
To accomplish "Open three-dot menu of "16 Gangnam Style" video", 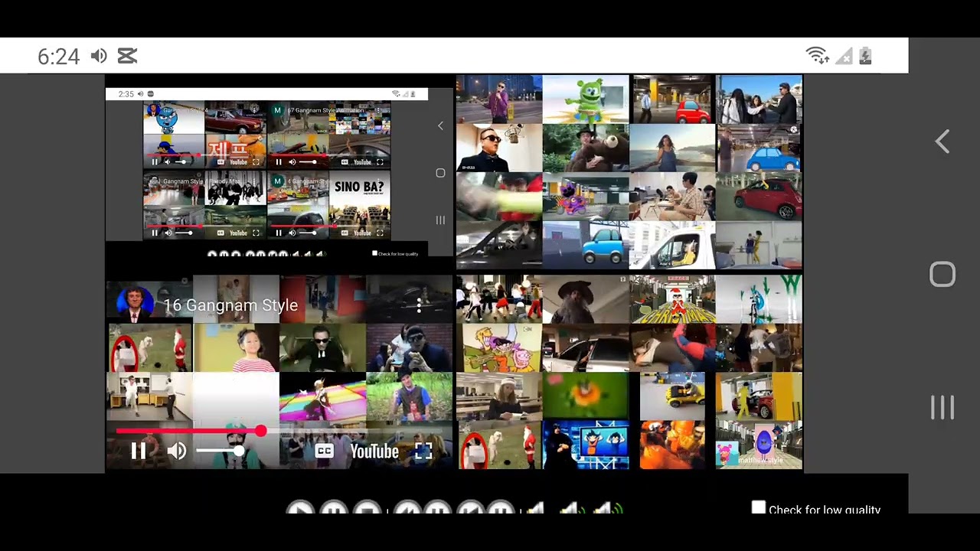I will click(419, 305).
